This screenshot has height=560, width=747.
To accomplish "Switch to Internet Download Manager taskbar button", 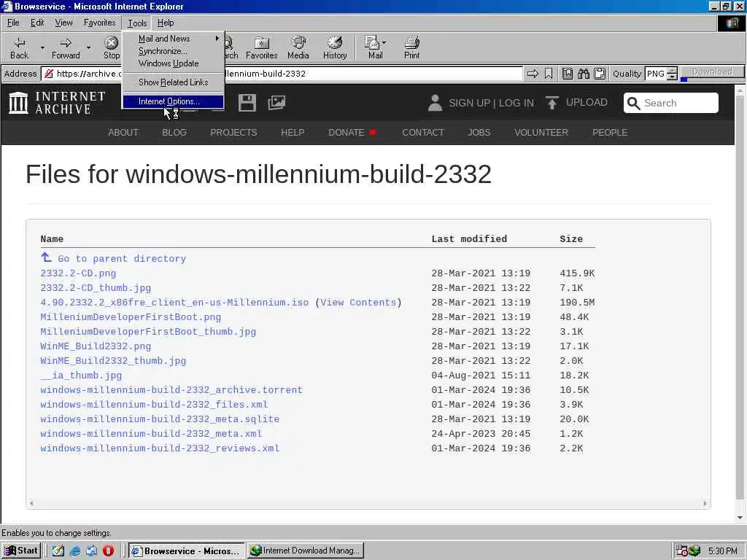I will click(x=306, y=551).
